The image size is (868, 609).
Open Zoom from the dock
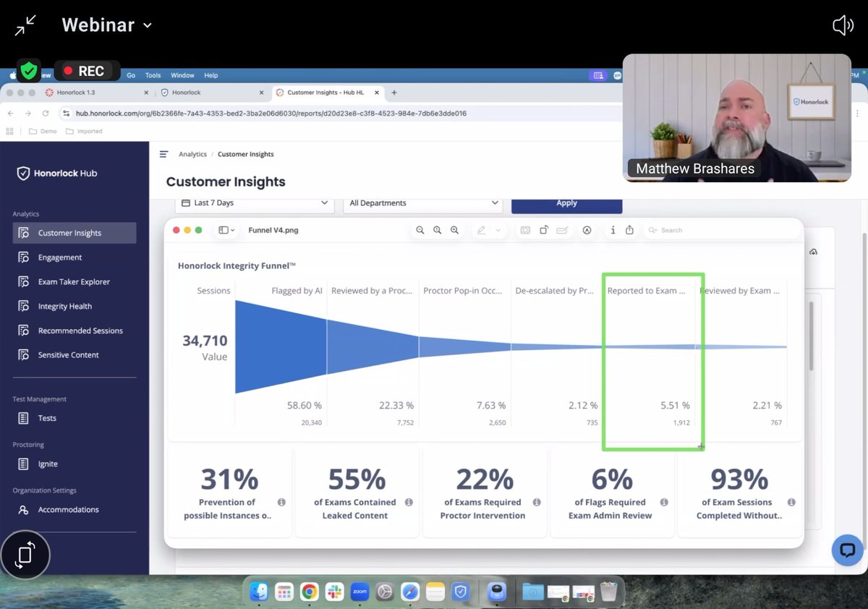click(x=360, y=592)
